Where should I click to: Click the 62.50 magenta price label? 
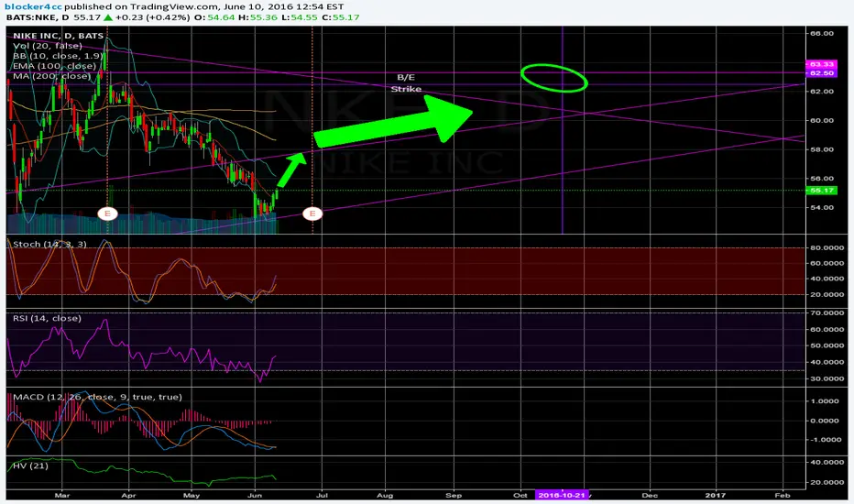[x=821, y=73]
